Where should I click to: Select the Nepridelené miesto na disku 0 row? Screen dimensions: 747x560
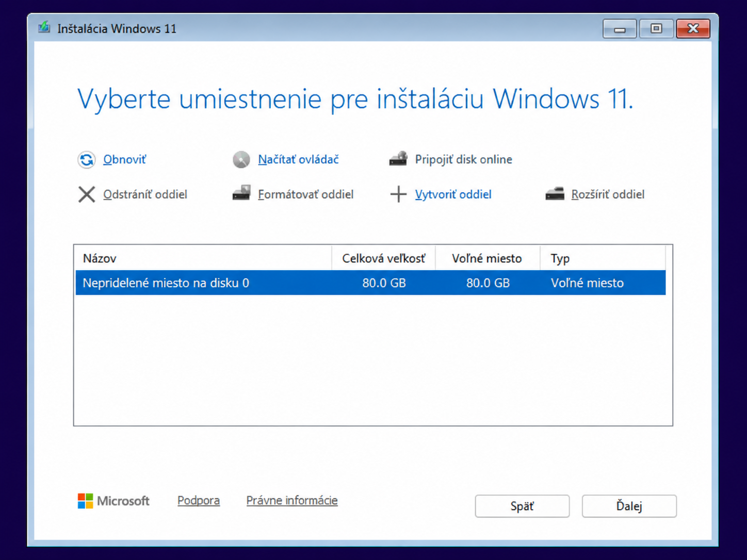click(370, 283)
